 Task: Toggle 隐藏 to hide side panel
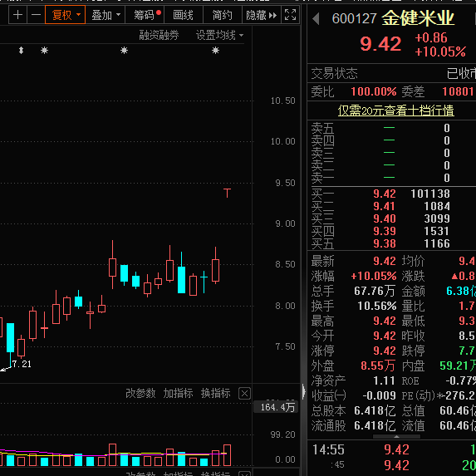pos(262,15)
